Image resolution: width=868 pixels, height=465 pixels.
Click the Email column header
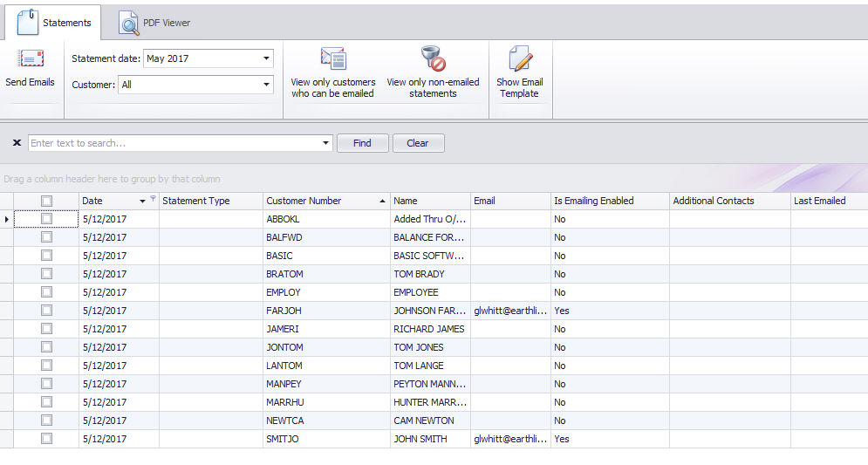coord(510,201)
